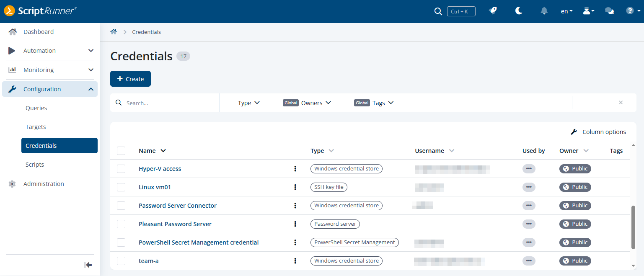Click the Ctrl + K shortcut box
Viewport: 644px width, 276px height.
click(x=461, y=11)
